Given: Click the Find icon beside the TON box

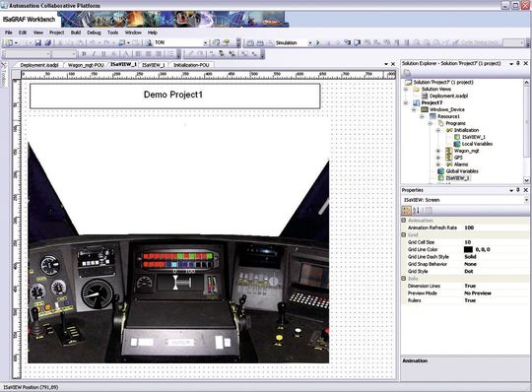Looking at the screenshot, I should (x=149, y=42).
